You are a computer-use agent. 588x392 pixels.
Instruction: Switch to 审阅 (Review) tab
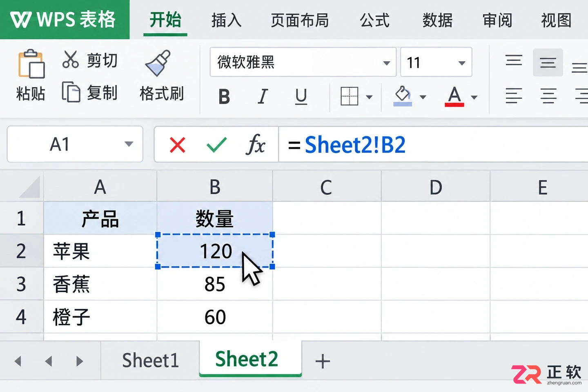pyautogui.click(x=497, y=20)
